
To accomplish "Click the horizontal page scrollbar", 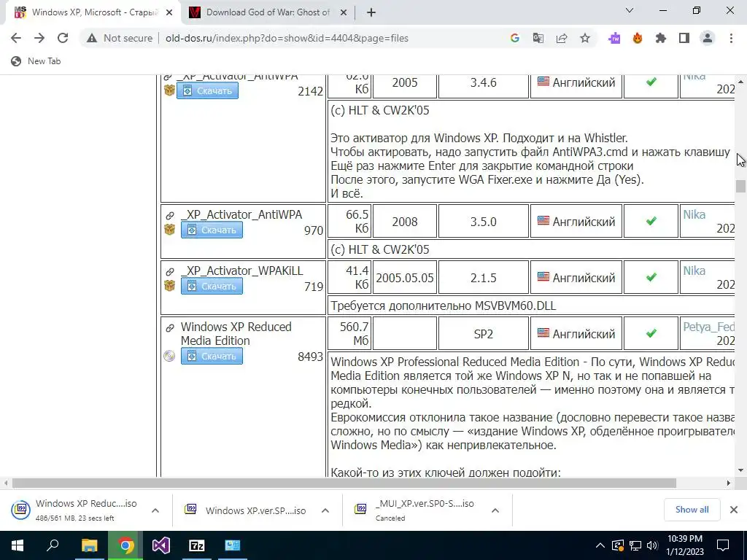I will (x=344, y=483).
